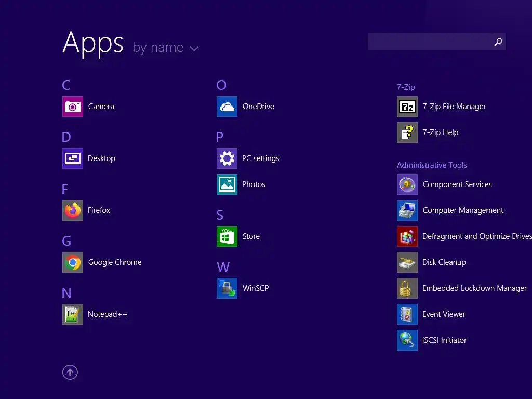Click the 'Google Chrome' label
Viewport: 532px width, 399px height.
[115, 262]
